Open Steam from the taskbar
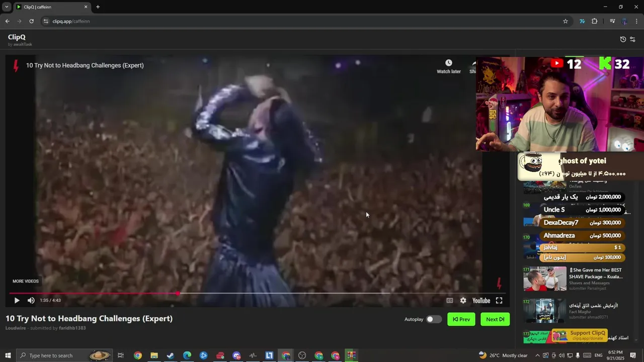 point(171,355)
